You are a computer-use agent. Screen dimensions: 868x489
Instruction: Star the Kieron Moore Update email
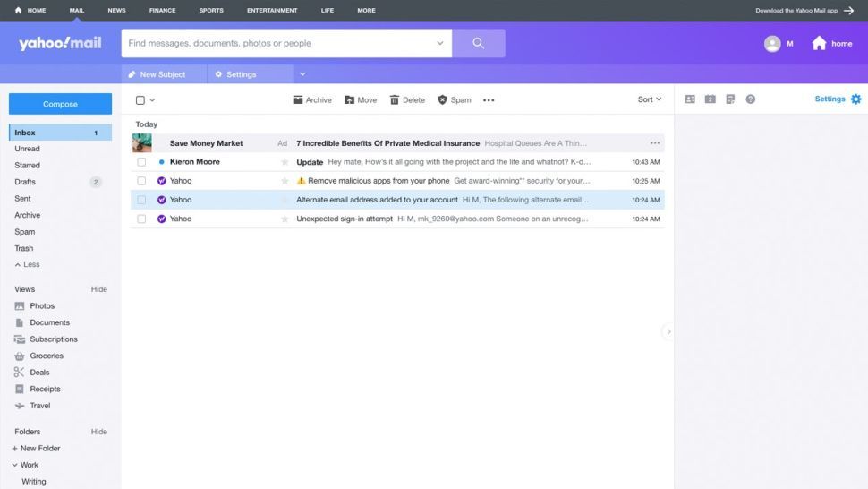click(x=285, y=162)
